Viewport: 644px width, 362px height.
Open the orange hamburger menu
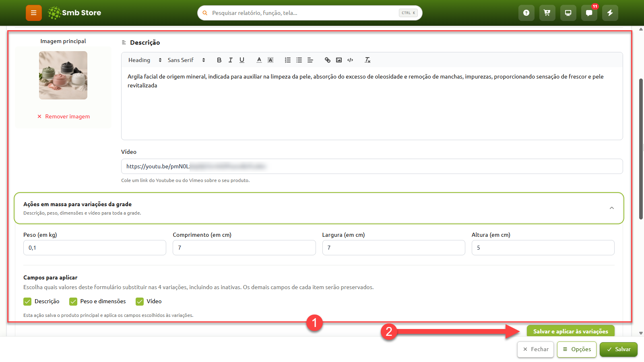34,13
